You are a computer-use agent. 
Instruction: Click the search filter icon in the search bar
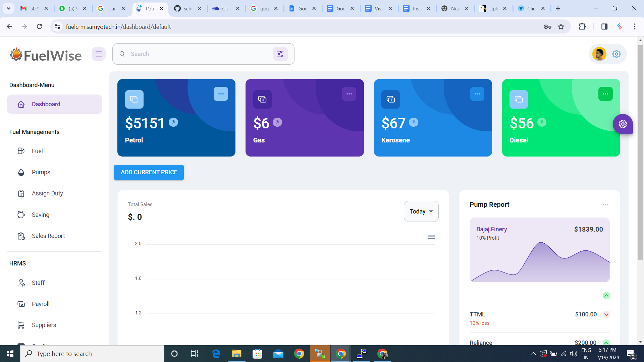[x=280, y=54]
